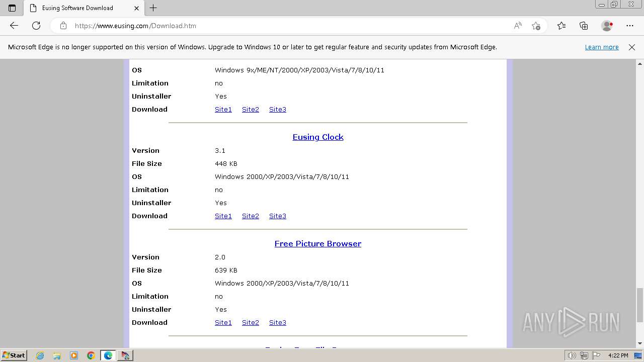
Task: Open the Favorites list
Action: coord(561,26)
